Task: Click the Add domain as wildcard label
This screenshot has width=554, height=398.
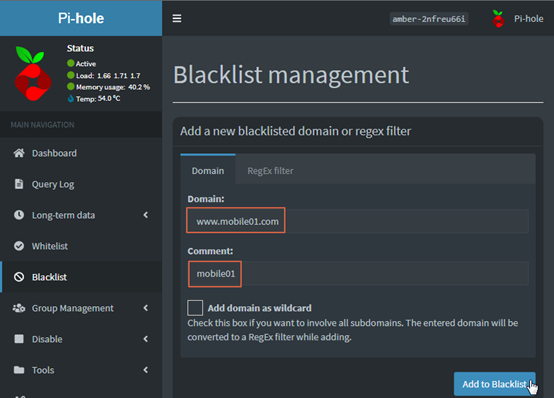Action: (x=260, y=308)
